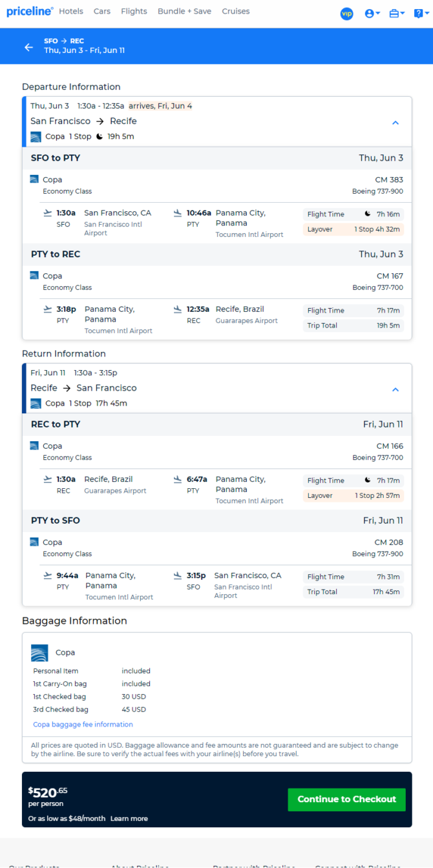
Task: Collapse the return flight details chevron
Action: (396, 389)
